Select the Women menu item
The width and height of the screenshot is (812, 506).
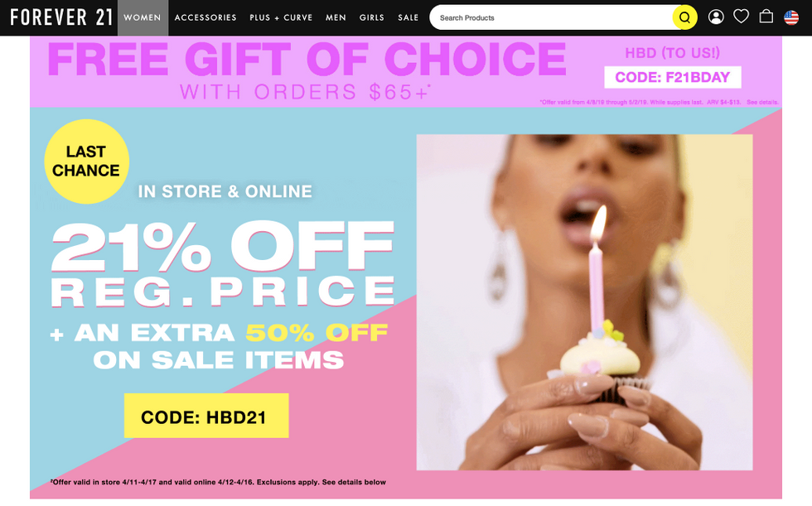pyautogui.click(x=143, y=17)
